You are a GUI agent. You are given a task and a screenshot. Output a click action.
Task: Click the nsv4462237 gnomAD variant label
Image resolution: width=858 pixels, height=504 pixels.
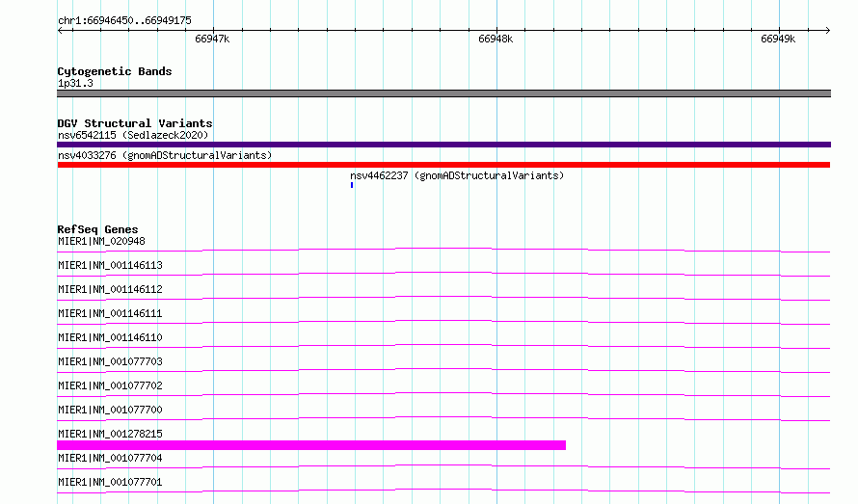457,175
